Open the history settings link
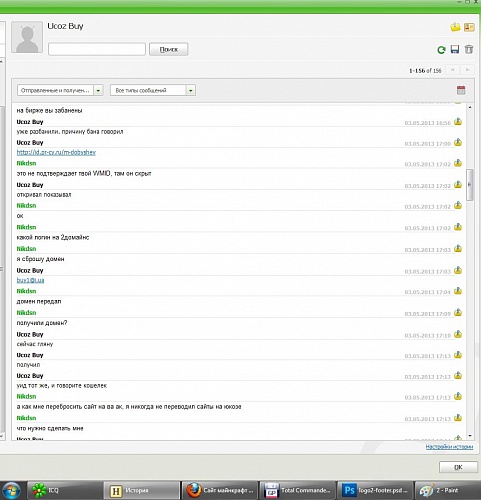The width and height of the screenshot is (481, 500). [x=449, y=447]
